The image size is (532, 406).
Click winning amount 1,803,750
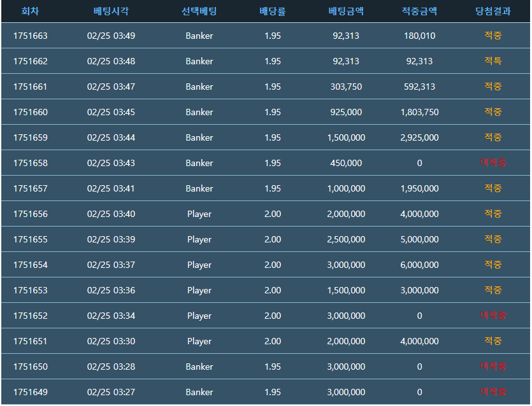419,112
